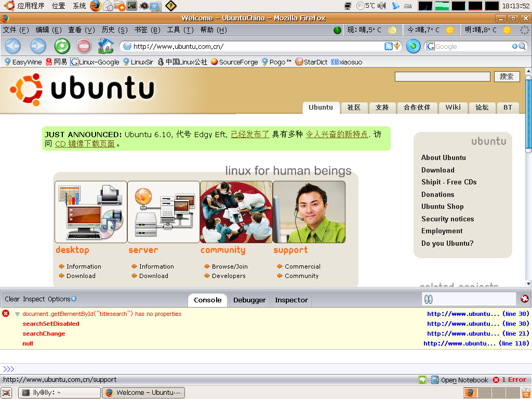This screenshot has width=532, height=399.
Task: Go forward with the Forward arrow button
Action: click(x=38, y=46)
